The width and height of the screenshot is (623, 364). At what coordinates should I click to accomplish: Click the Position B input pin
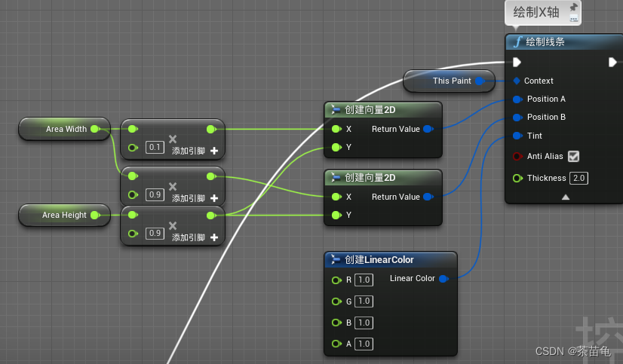pos(517,118)
